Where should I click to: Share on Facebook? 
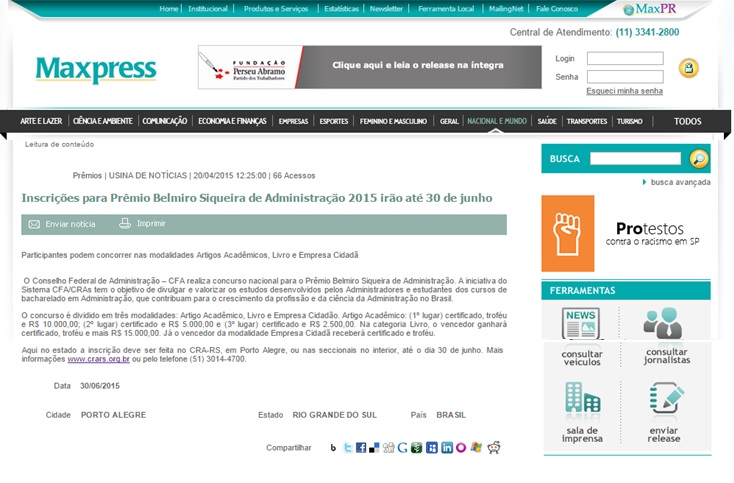tap(361, 447)
